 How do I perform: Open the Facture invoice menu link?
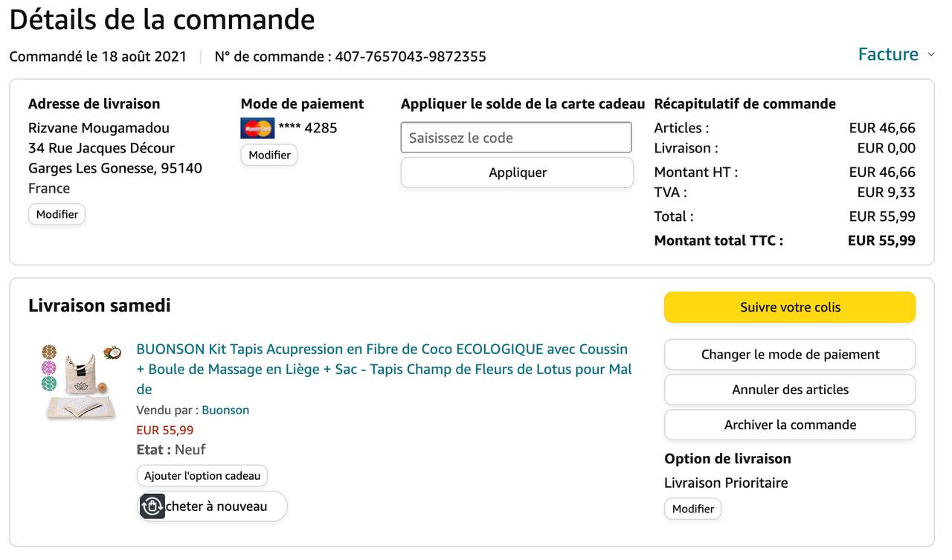point(888,54)
